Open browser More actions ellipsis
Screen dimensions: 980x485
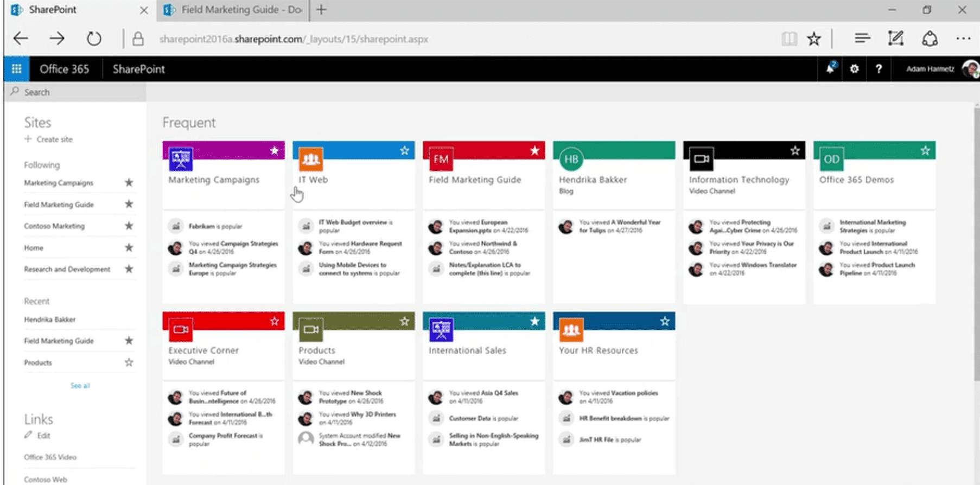click(x=963, y=39)
